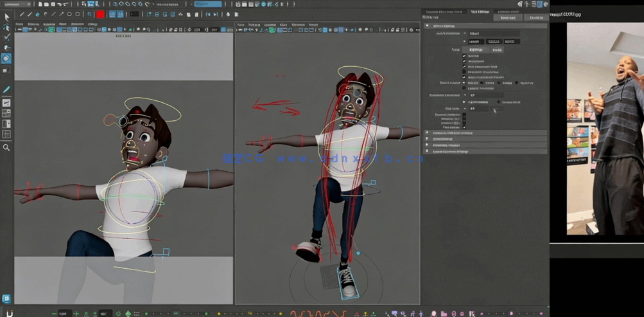644x317 pixels.
Task: Uncheck the topmost checked box in Tool Settings
Action: 464,56
